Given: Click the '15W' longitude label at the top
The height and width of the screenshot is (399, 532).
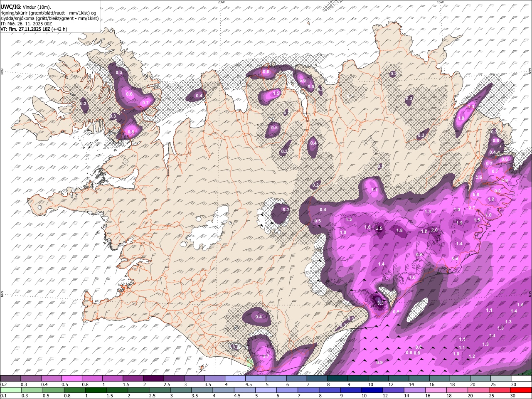Looking at the screenshot, I should click(x=440, y=2).
